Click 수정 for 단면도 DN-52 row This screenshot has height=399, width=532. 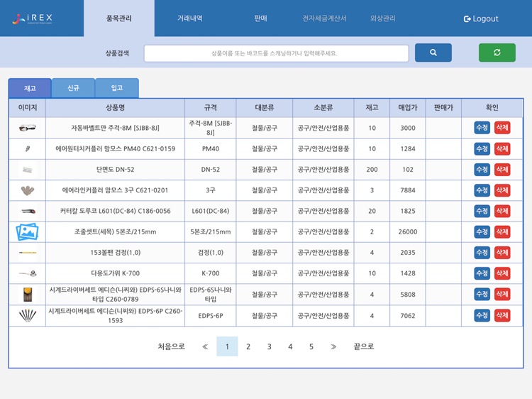pos(482,170)
